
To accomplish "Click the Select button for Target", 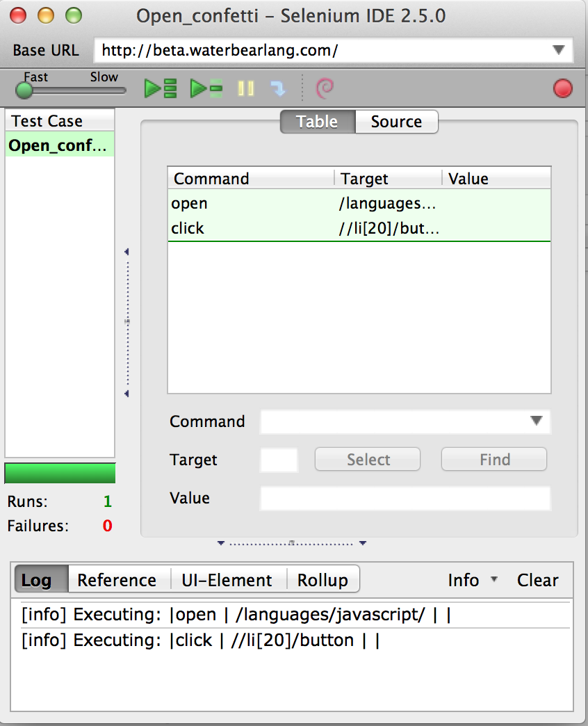I will (x=367, y=459).
